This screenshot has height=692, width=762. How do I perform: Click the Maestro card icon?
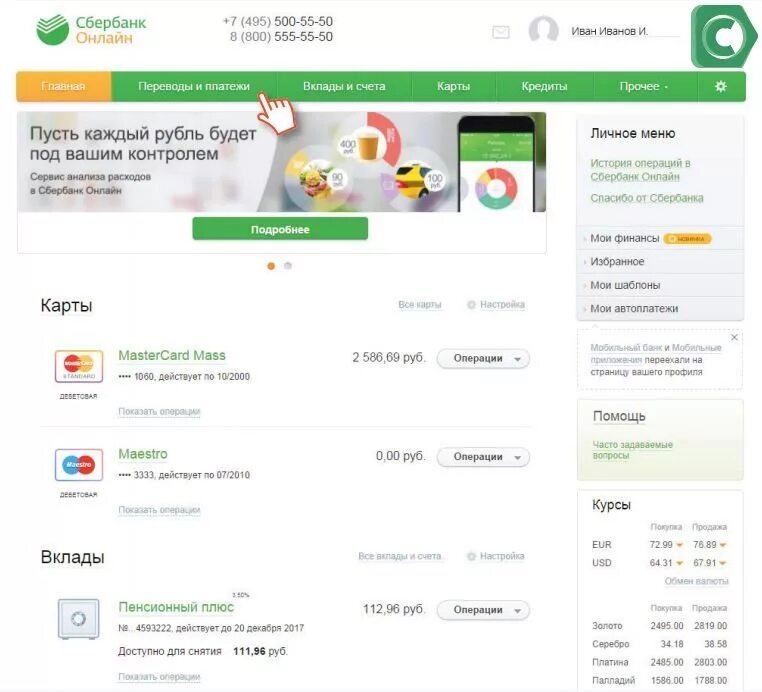[79, 465]
